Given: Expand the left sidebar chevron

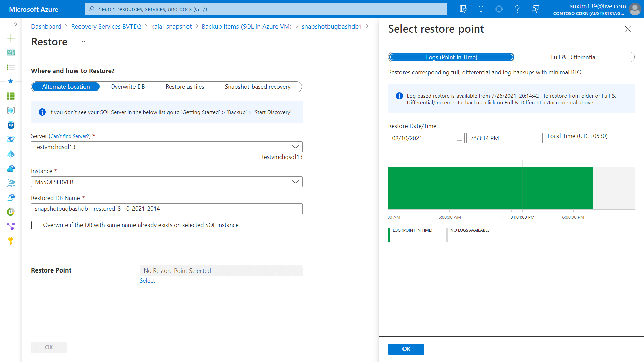Looking at the screenshot, I should click(15, 24).
